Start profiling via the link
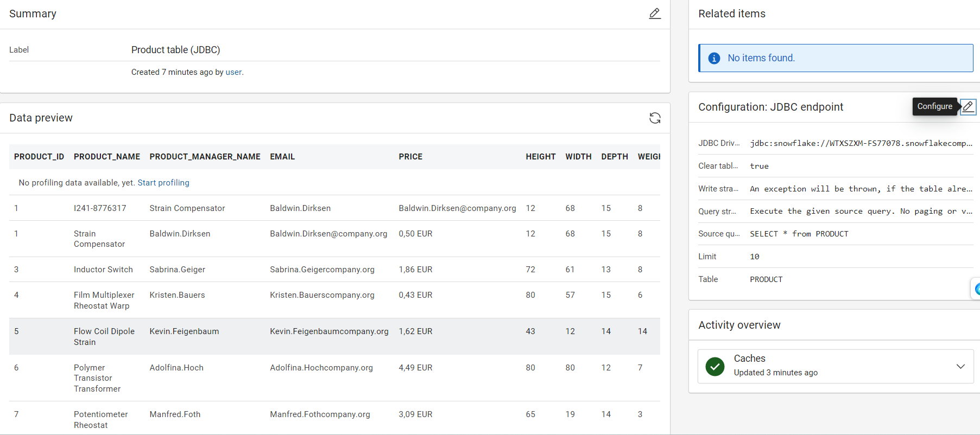Image resolution: width=980 pixels, height=435 pixels. [163, 183]
